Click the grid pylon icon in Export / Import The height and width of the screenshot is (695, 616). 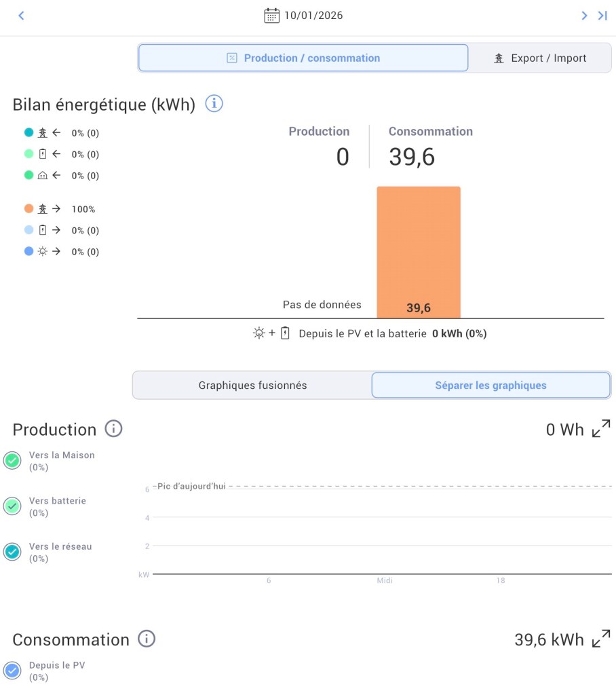pyautogui.click(x=499, y=58)
